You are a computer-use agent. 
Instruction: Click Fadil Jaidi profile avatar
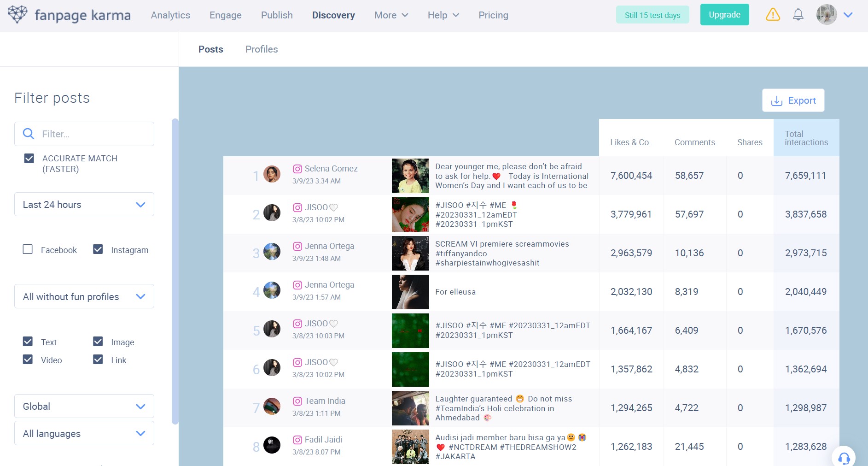[x=272, y=445]
